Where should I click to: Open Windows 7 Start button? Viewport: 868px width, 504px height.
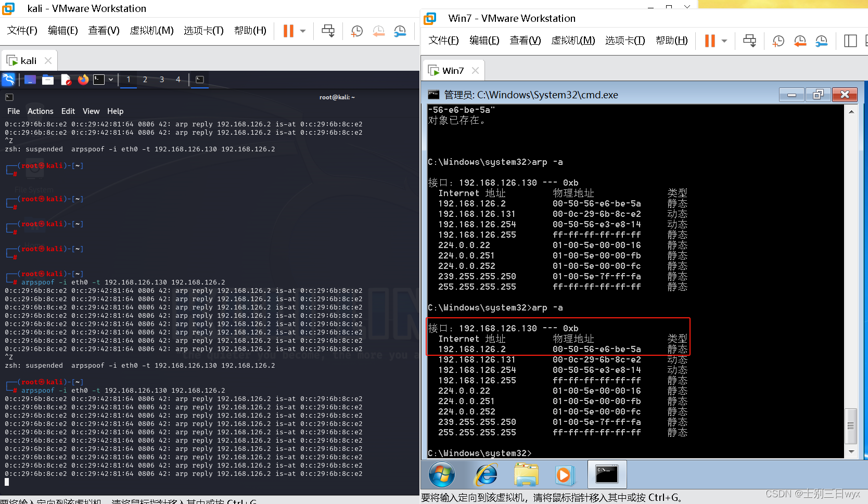(442, 475)
